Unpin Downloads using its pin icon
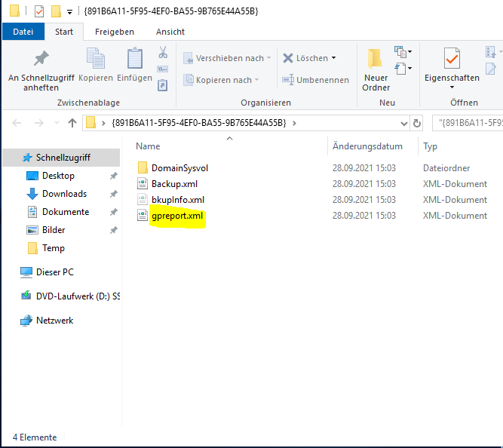The height and width of the screenshot is (448, 503). (114, 194)
